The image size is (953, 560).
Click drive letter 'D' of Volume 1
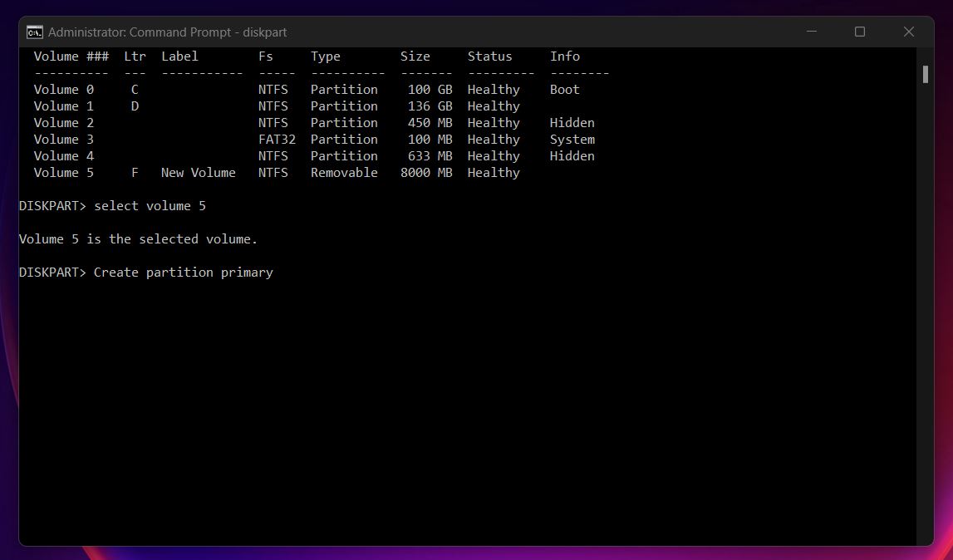coord(135,106)
